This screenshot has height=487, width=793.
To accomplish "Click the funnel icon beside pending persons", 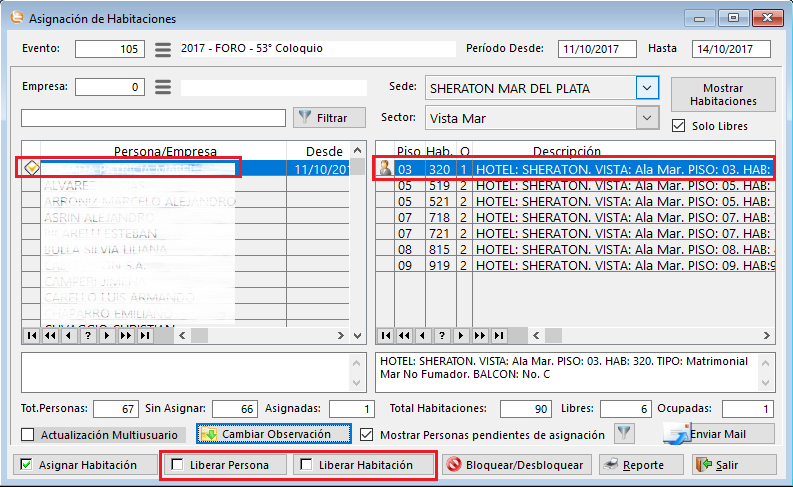I will click(x=624, y=434).
